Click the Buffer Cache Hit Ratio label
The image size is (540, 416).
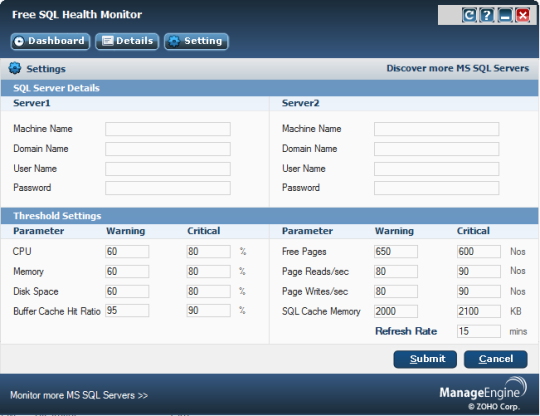click(x=57, y=311)
